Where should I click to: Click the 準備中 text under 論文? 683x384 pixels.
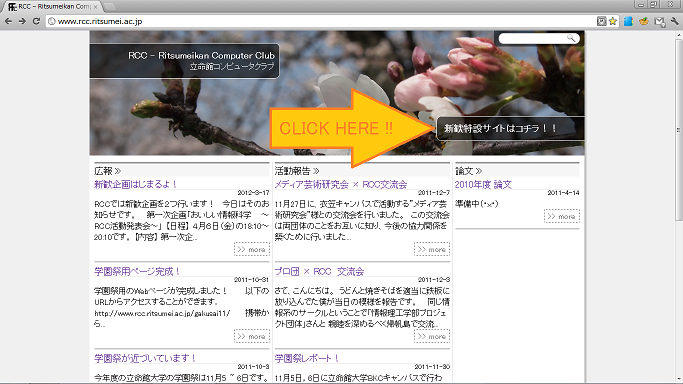(477, 203)
